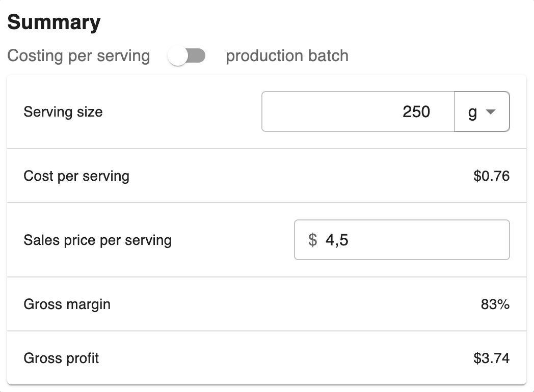Click the Gross profit row label
This screenshot has width=534, height=392.
(61, 358)
